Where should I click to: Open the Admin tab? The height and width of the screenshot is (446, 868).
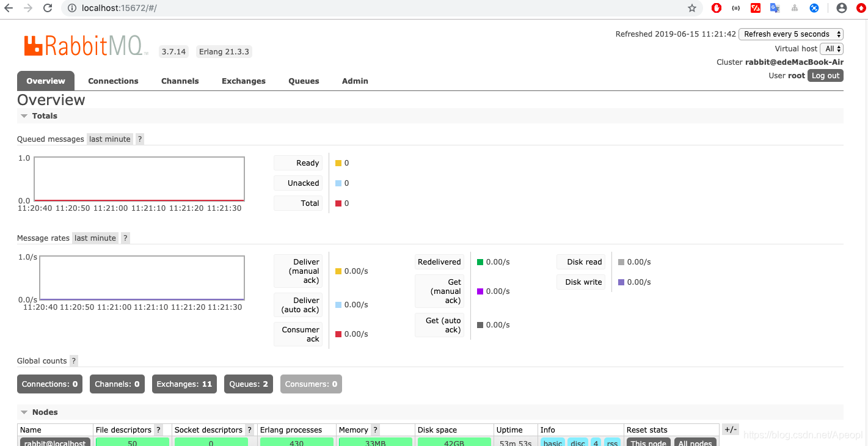(x=355, y=81)
